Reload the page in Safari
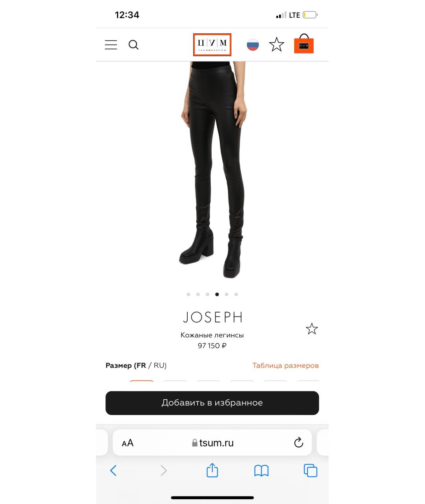 (x=299, y=443)
